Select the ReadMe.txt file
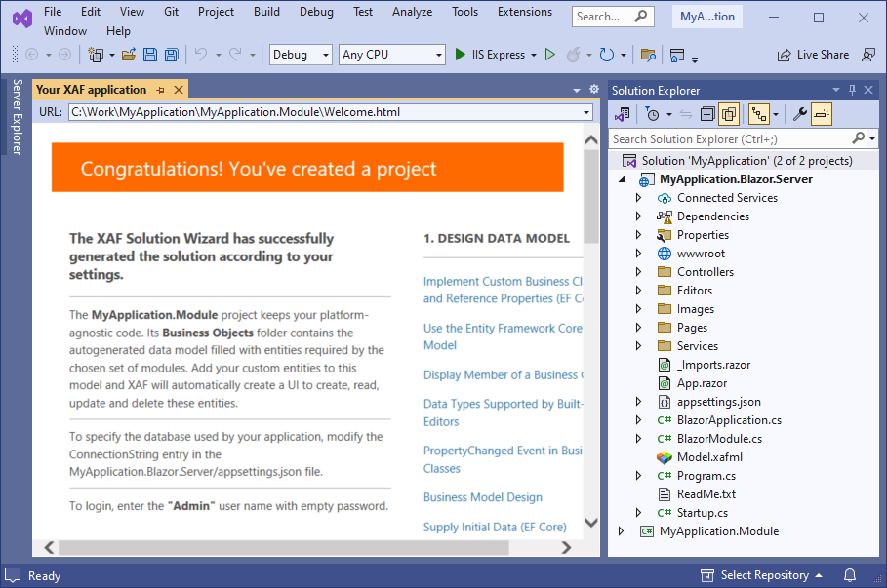The image size is (887, 588). pyautogui.click(x=706, y=494)
